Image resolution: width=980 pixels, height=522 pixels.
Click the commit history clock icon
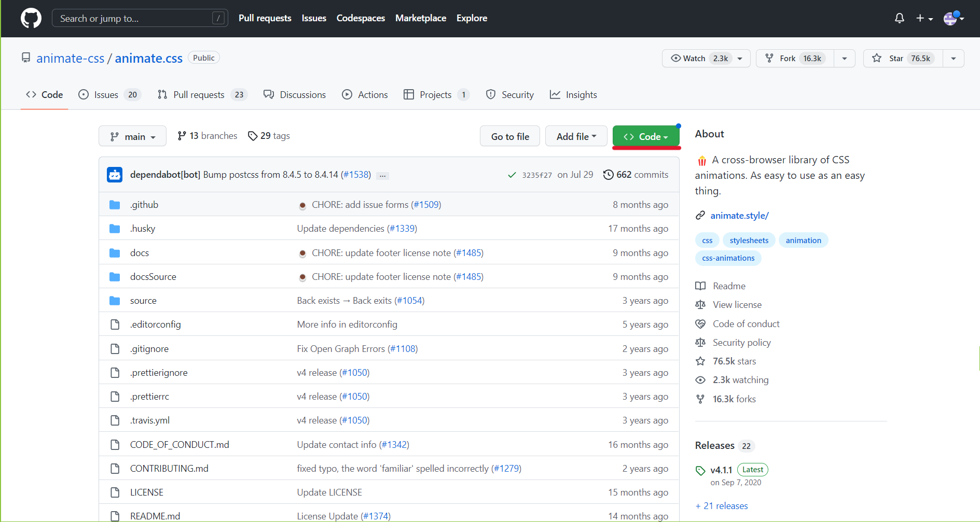coord(608,175)
